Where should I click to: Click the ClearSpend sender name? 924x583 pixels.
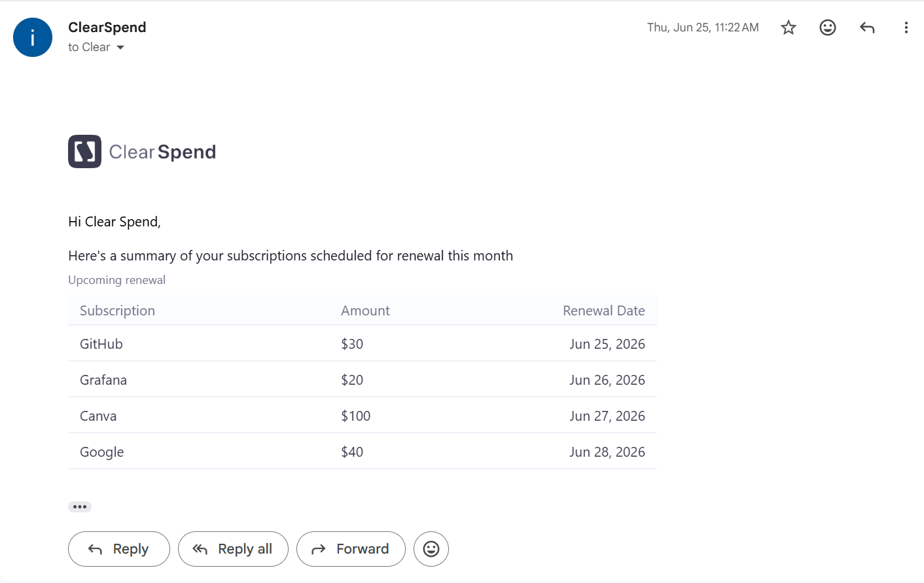tap(107, 27)
